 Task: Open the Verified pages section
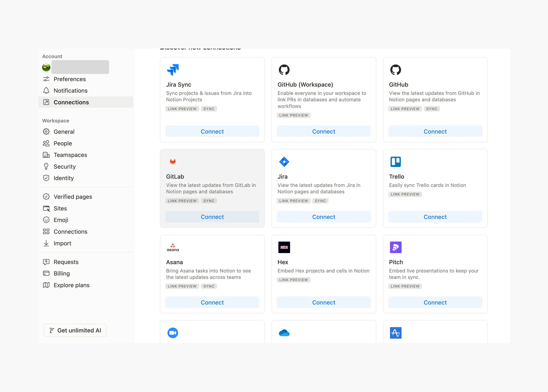(73, 197)
